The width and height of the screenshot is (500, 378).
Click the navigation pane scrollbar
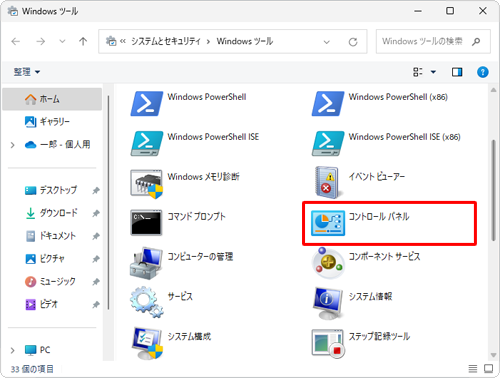(108, 203)
